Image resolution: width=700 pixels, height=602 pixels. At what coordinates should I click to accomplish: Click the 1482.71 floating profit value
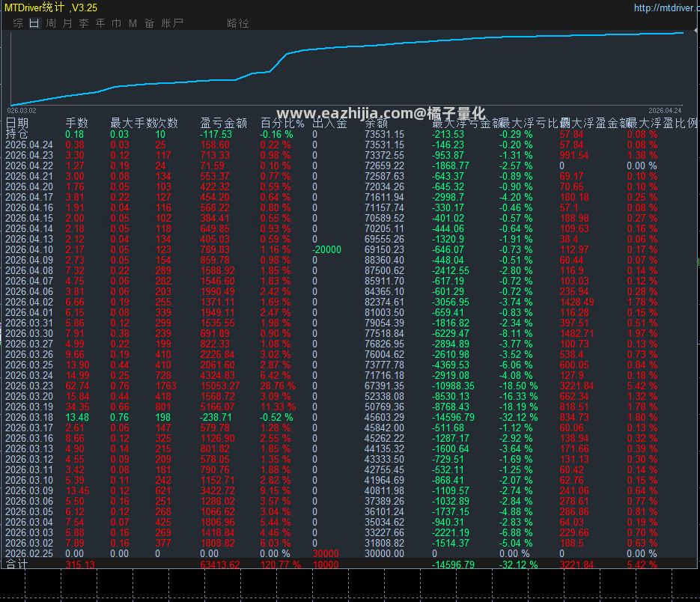click(x=576, y=334)
